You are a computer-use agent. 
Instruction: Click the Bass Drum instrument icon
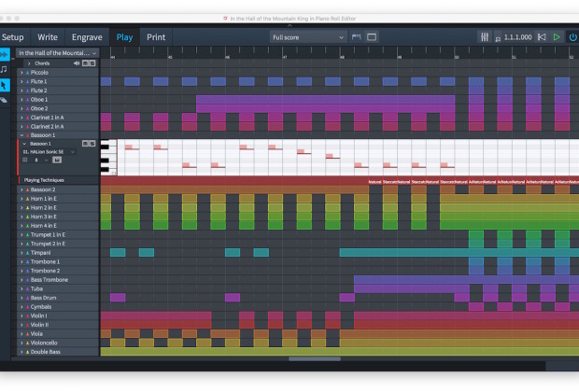tap(27, 298)
